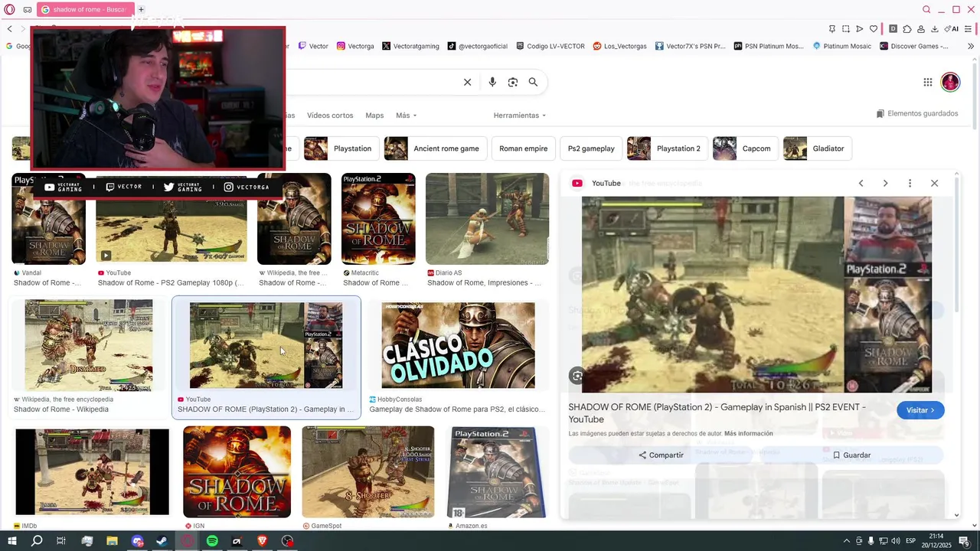Click Compartir share button in preview
This screenshot has height=551, width=980.
click(x=661, y=455)
